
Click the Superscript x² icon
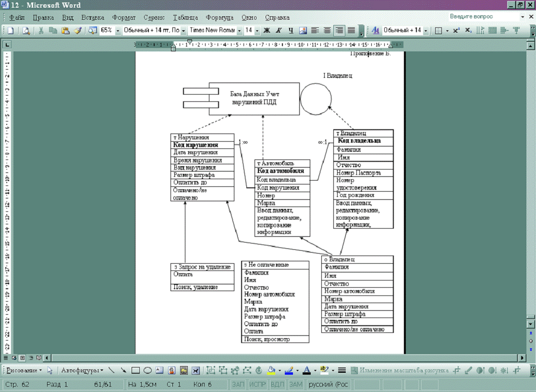pos(457,30)
